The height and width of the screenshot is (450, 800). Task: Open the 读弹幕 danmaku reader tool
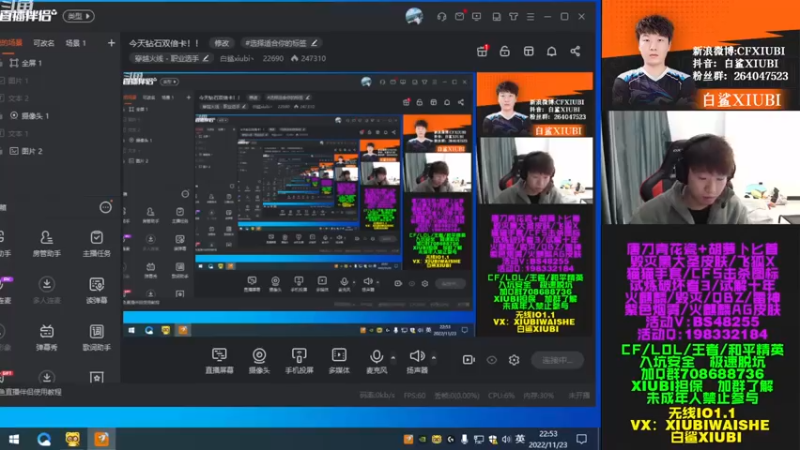coord(96,290)
